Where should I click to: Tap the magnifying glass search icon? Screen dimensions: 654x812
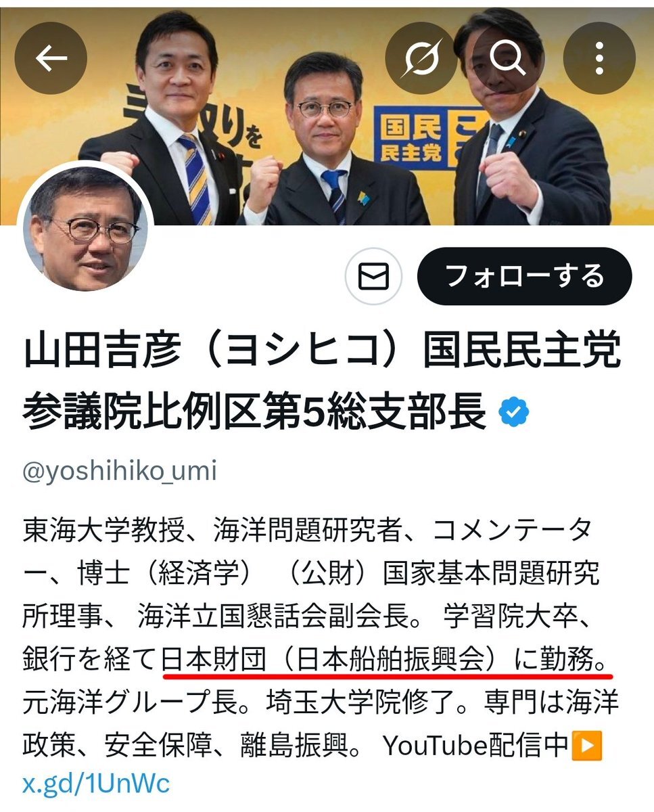point(508,59)
